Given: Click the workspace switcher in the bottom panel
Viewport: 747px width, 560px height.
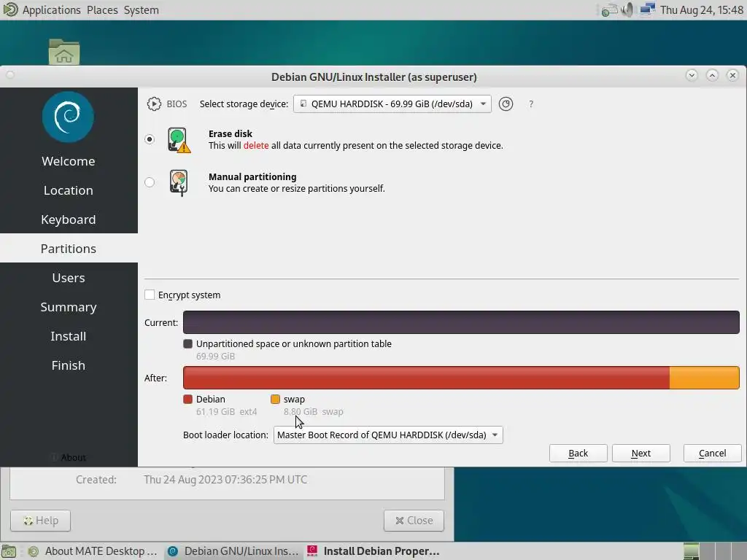Looking at the screenshot, I should (x=713, y=551).
